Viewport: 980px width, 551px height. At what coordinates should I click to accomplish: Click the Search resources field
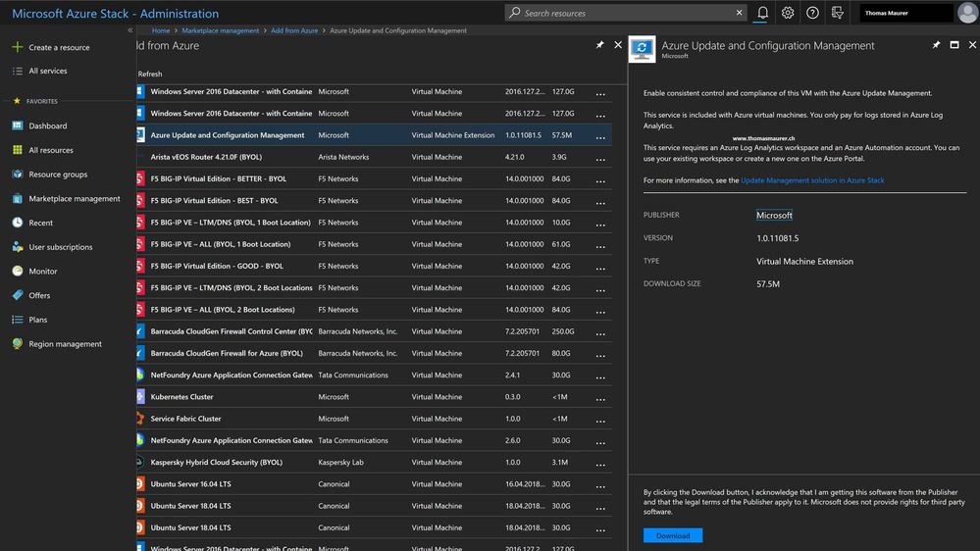point(628,13)
